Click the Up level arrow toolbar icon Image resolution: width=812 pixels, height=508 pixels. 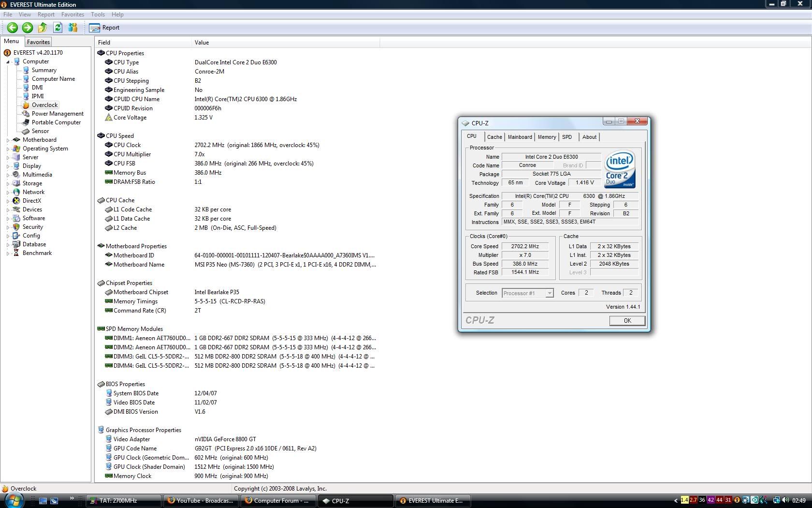pyautogui.click(x=43, y=28)
